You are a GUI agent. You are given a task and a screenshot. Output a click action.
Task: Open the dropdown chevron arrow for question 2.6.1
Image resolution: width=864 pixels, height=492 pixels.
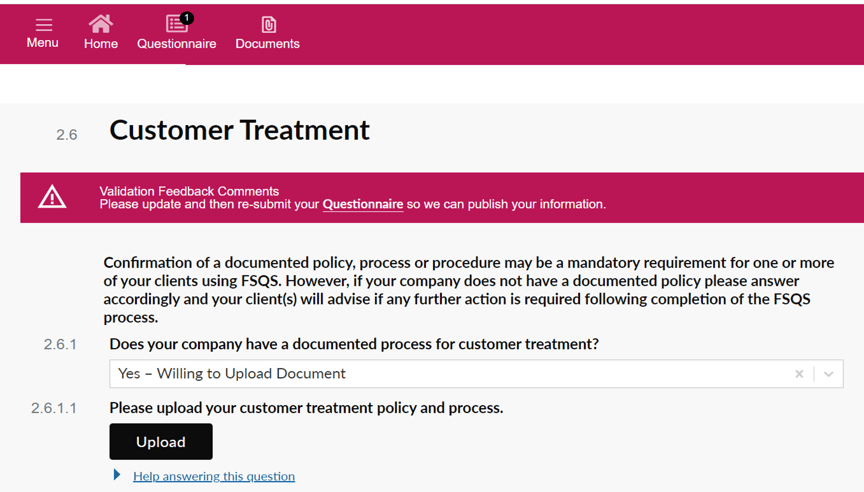pos(828,374)
